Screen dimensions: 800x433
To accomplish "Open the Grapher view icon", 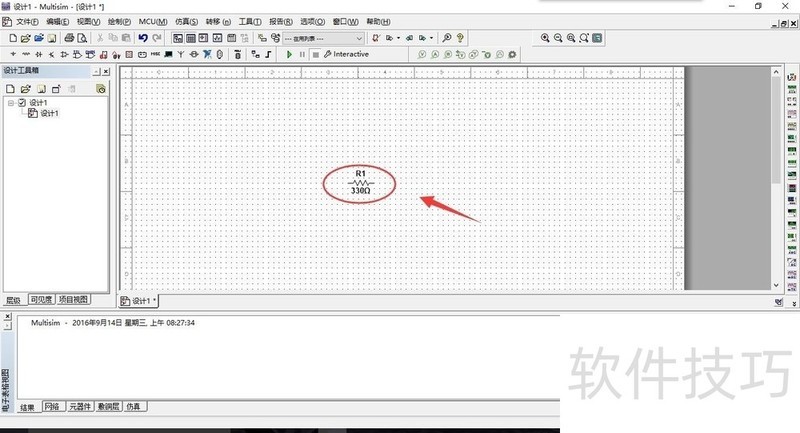I will point(217,38).
